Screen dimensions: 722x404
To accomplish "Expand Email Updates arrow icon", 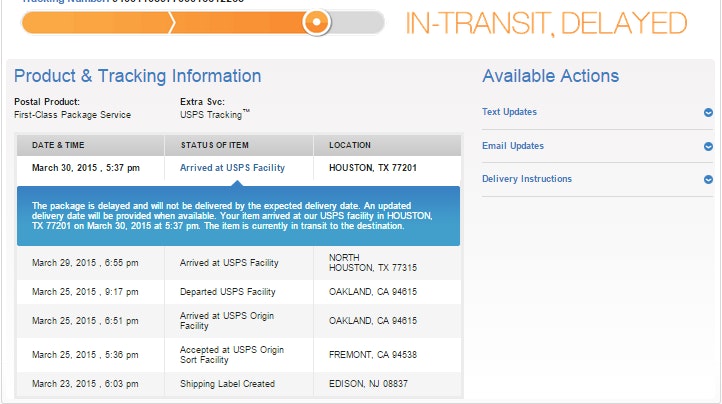I will (x=708, y=146).
